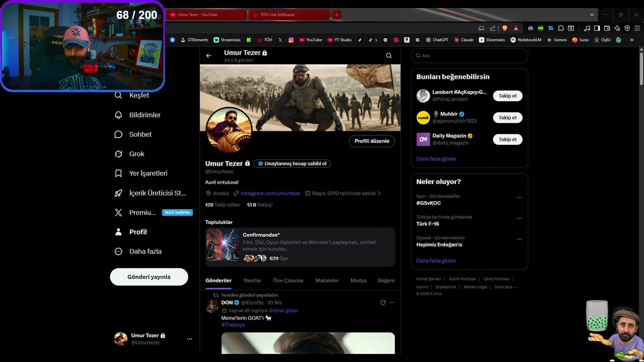
Task: Open account menu dots beside @Umurtezer
Action: (x=190, y=339)
